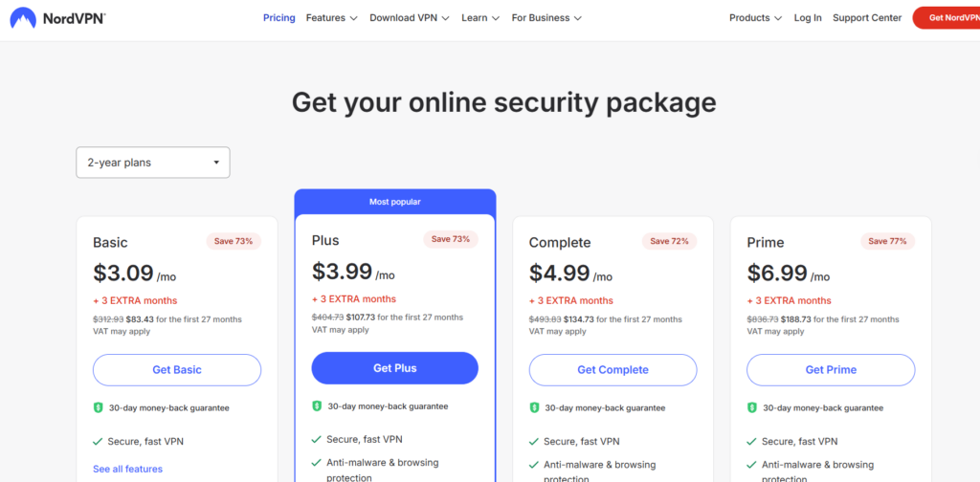Click the checkmark beside Basic's Secure, fast VPN
The width and height of the screenshot is (980, 482).
pyautogui.click(x=98, y=442)
